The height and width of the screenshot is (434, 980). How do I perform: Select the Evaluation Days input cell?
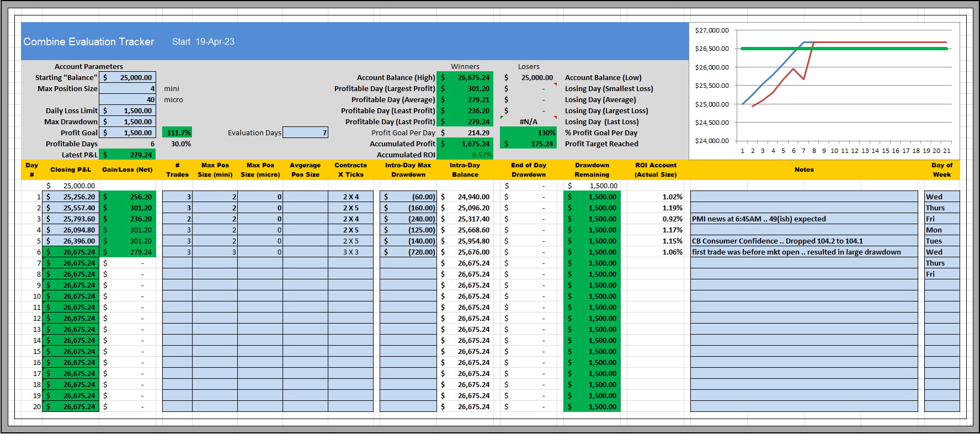click(x=305, y=133)
